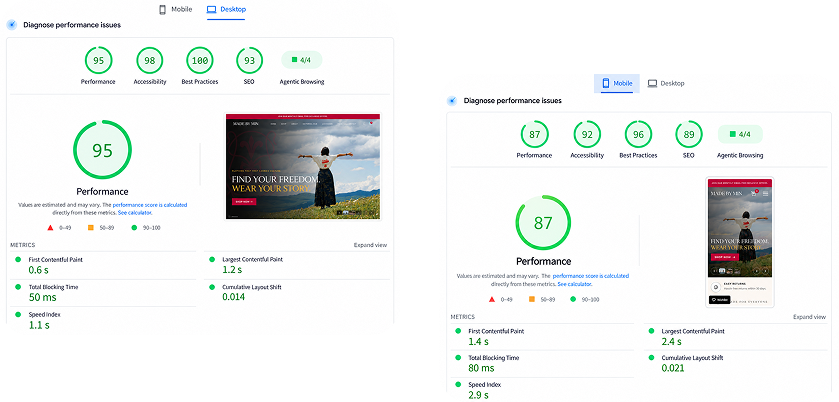Click the 89 SEO gauge in mobile report

click(x=689, y=134)
